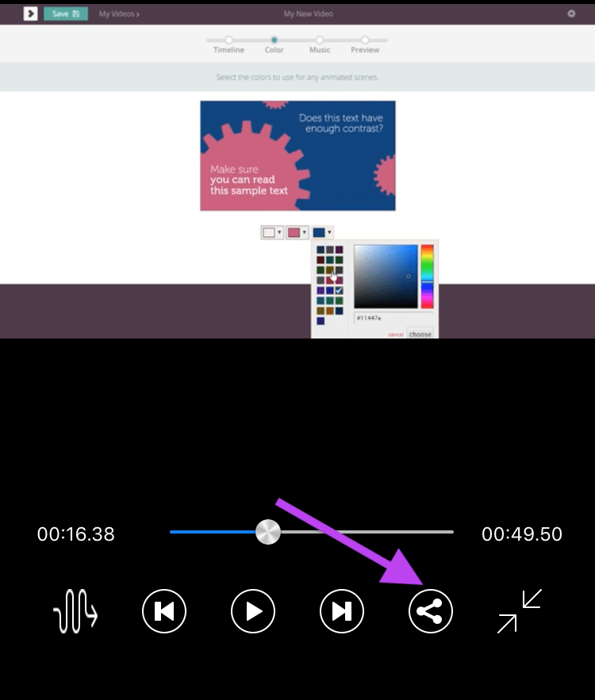
Task: Pick the single swatch on the last palette row
Action: click(321, 321)
